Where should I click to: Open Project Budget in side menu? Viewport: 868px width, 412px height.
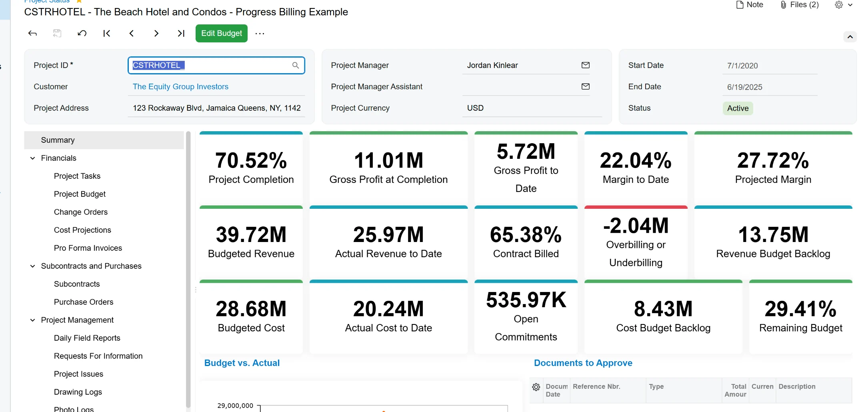80,194
